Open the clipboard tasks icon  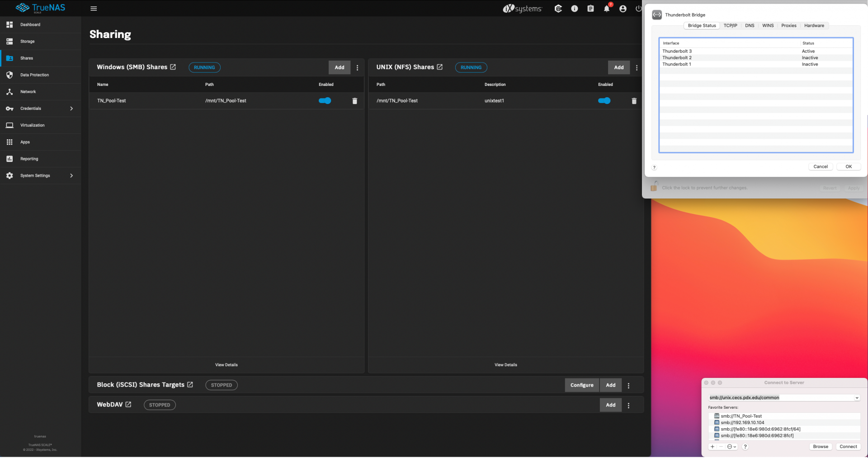coord(590,9)
